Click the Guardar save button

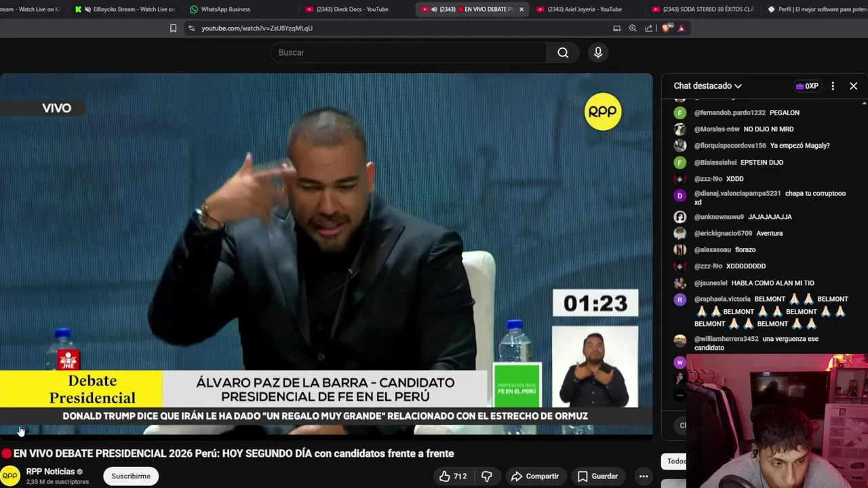(x=597, y=476)
